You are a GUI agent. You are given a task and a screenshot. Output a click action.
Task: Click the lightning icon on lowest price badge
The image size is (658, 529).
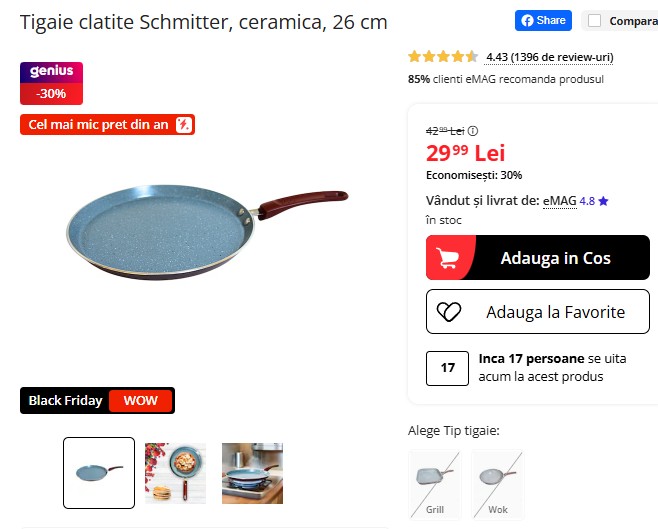[183, 124]
